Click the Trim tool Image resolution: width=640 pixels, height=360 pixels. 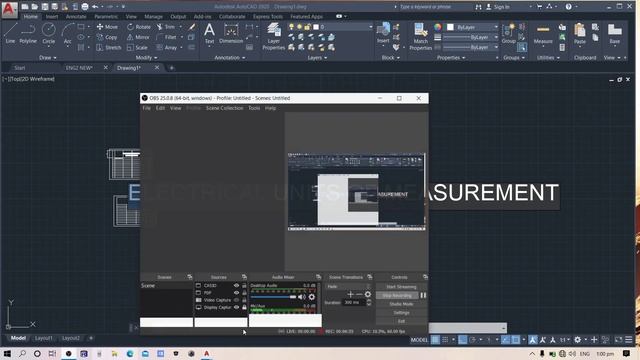pos(166,27)
